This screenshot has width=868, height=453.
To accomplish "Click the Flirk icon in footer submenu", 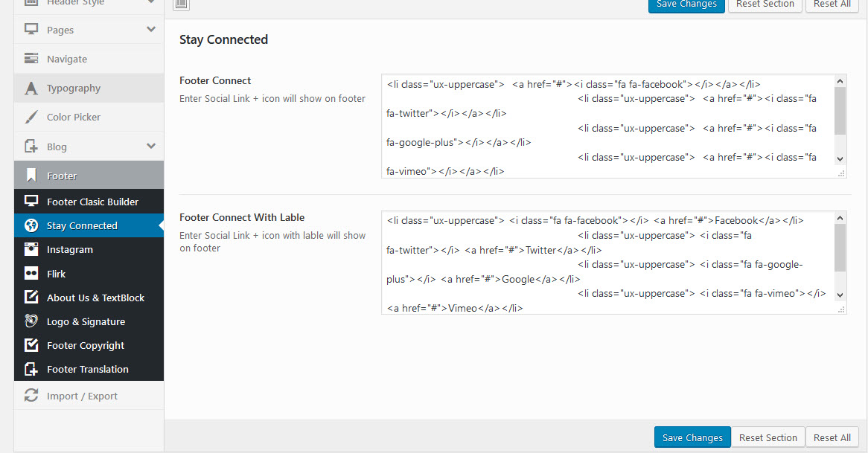I will (31, 273).
